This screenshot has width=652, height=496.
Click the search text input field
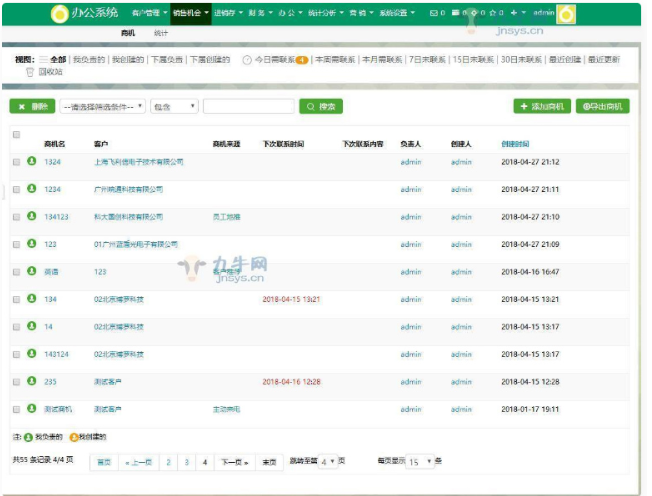[248, 106]
